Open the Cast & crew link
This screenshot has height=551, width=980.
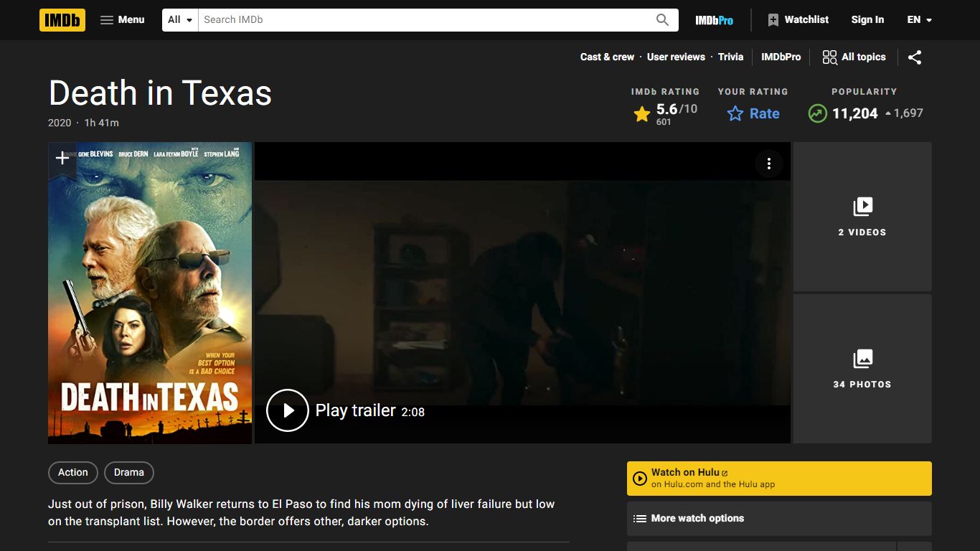(x=607, y=57)
